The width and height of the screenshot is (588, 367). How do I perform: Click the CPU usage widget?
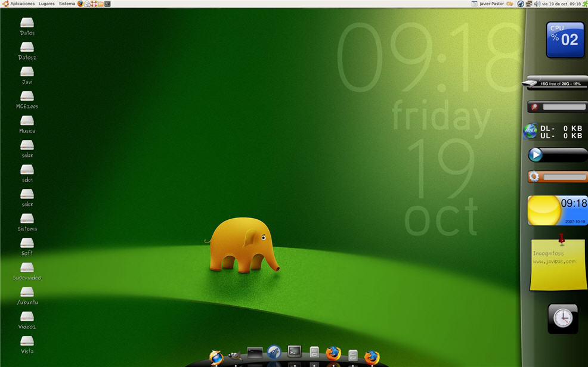pos(565,40)
